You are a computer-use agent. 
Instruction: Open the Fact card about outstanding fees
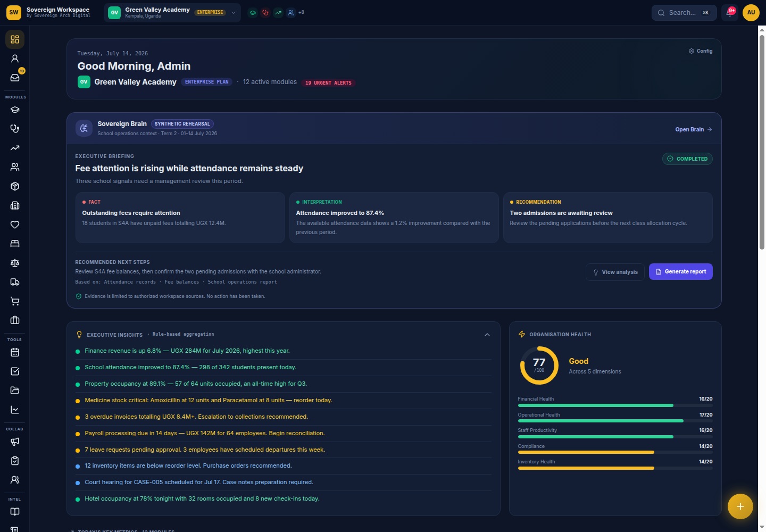[x=180, y=218]
